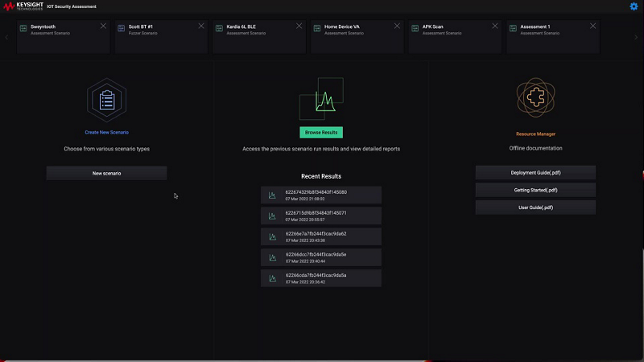Image resolution: width=644 pixels, height=362 pixels.
Task: Click the Kardia 6L BLE card icon
Action: pos(219,28)
